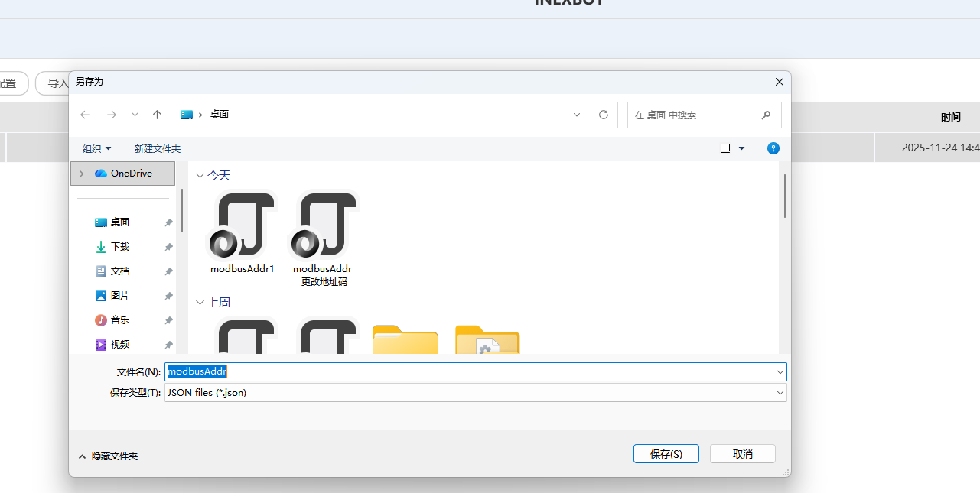Refresh the current folder view
Screen dimensions: 980x493
tap(604, 115)
